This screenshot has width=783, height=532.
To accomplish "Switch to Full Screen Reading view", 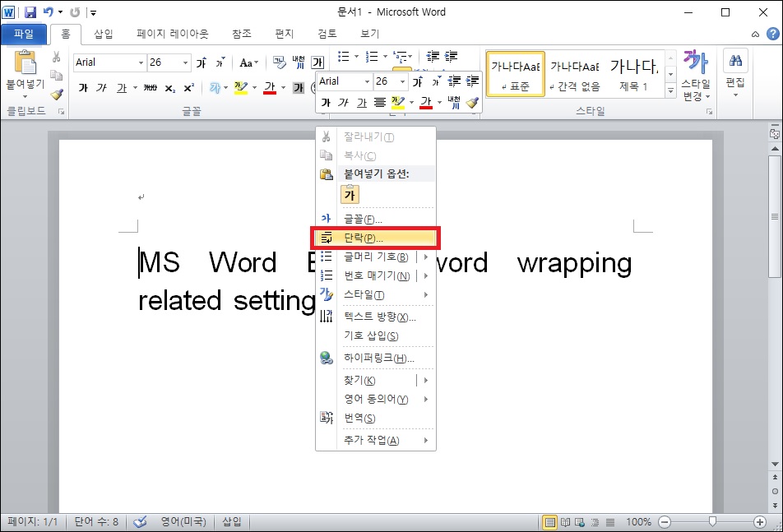I will [x=565, y=522].
